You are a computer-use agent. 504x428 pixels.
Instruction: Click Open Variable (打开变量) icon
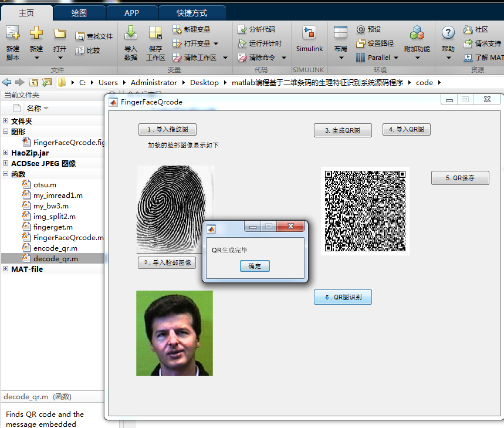point(177,43)
